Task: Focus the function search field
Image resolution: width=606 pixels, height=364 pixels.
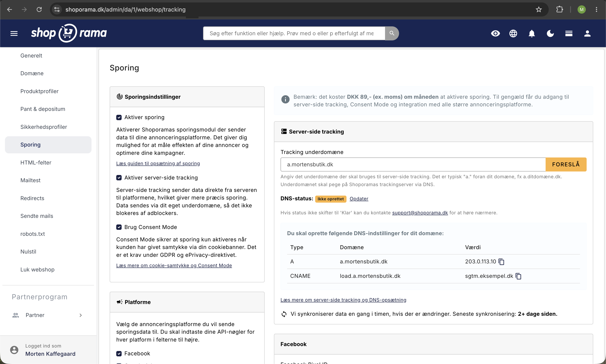Action: click(294, 33)
